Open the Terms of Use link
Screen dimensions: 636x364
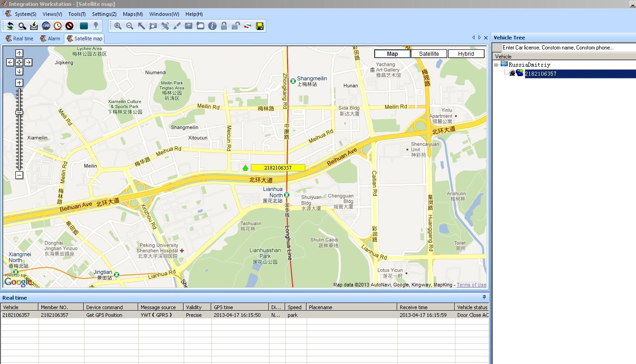click(471, 285)
